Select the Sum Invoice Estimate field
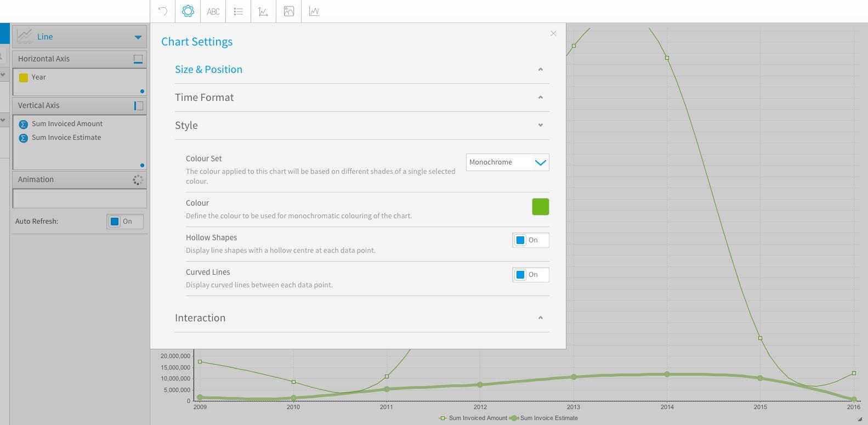The height and width of the screenshot is (425, 868). [66, 138]
